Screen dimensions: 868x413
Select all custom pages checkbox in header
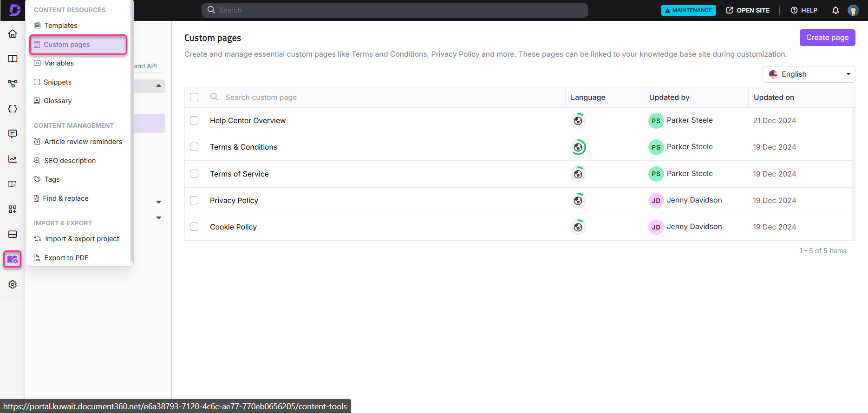pos(194,97)
